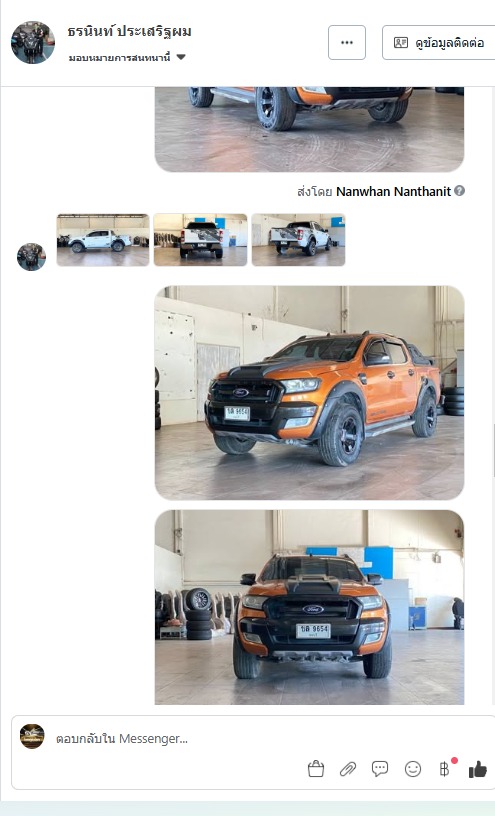Click the help icon beside Nanwhan Nanthanit

459,190
